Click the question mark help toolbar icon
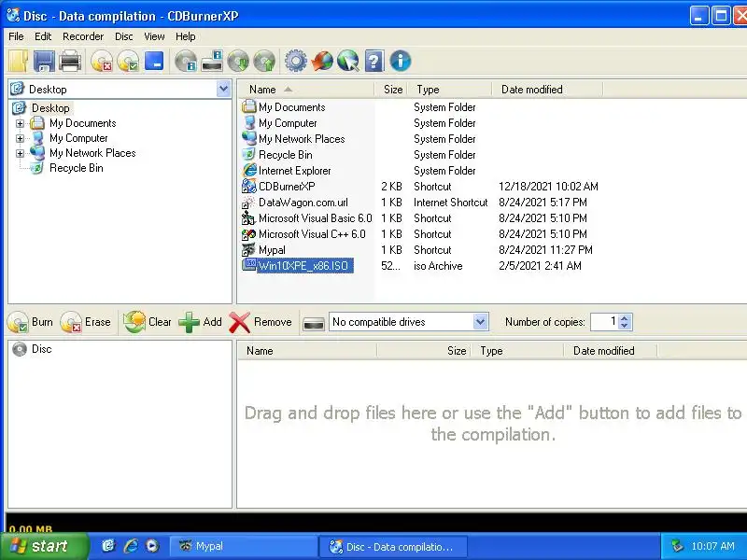The image size is (747, 560). [374, 61]
